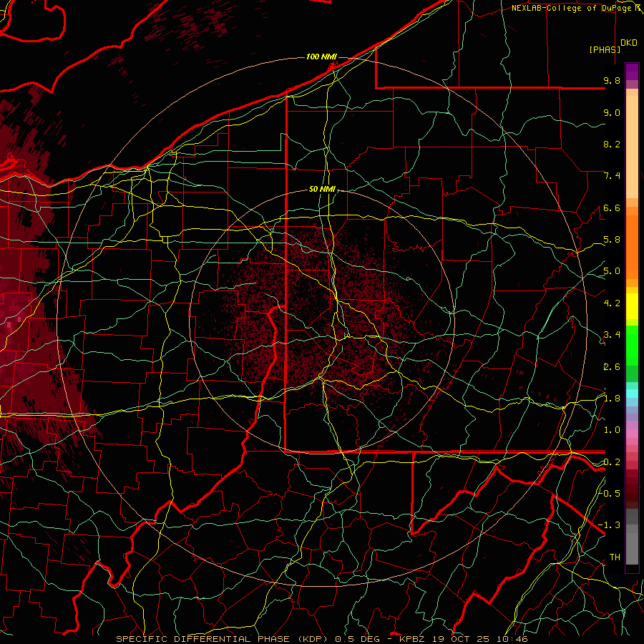Viewport: 644px width, 644px height.
Task: Select the 7.4 value on the scale
Action: tap(612, 176)
